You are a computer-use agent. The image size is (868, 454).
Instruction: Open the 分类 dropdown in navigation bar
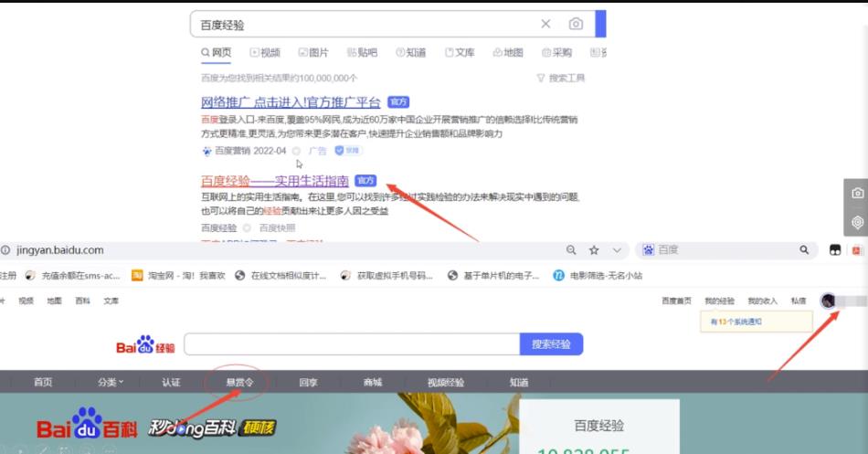110,382
